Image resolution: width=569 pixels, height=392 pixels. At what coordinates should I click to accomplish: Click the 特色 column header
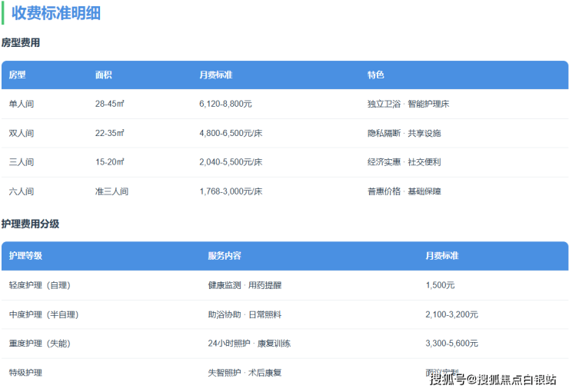point(375,75)
